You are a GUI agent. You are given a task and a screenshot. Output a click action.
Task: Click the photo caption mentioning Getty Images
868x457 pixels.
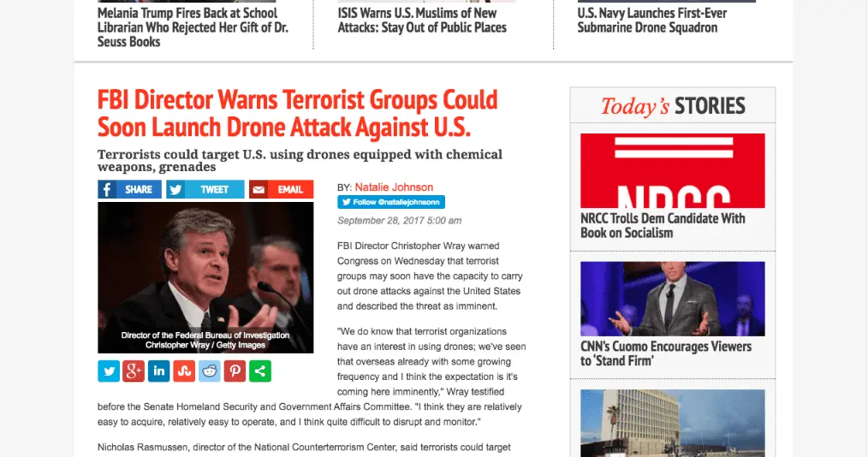pos(205,340)
